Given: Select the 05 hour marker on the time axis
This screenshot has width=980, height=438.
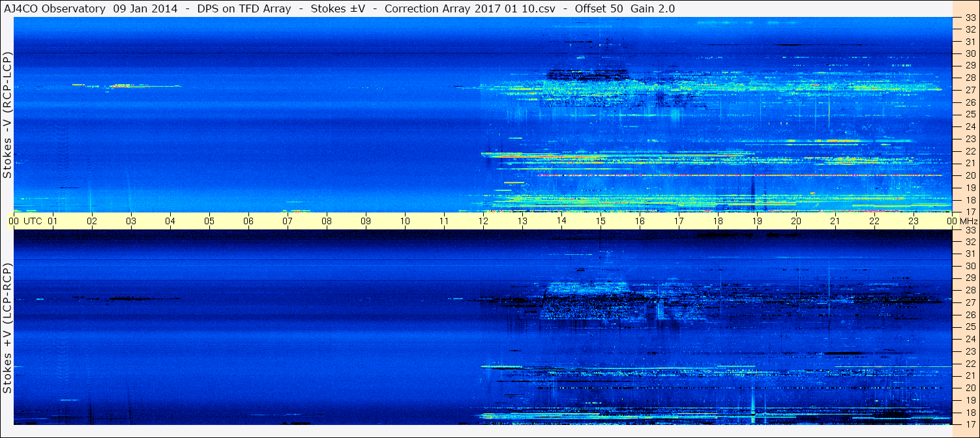Looking at the screenshot, I should (x=209, y=221).
